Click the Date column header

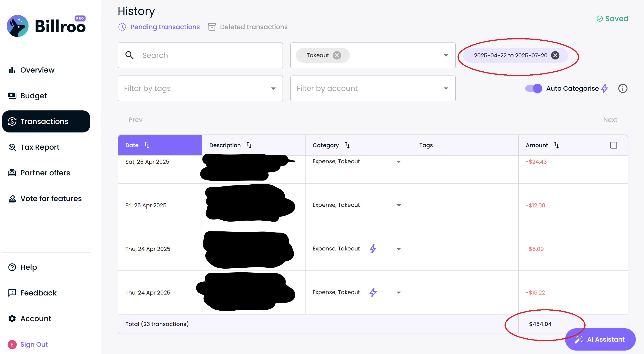tap(160, 145)
